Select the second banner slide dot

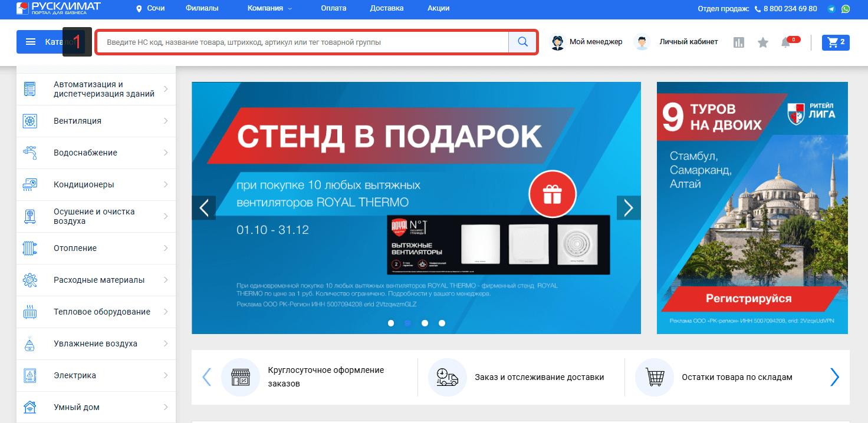pyautogui.click(x=408, y=323)
